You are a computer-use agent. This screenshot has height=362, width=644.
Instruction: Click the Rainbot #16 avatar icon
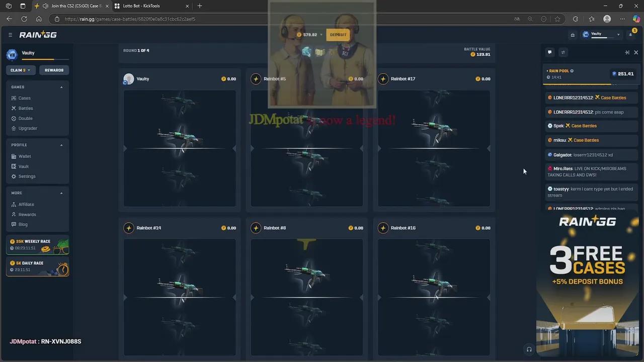[383, 228]
